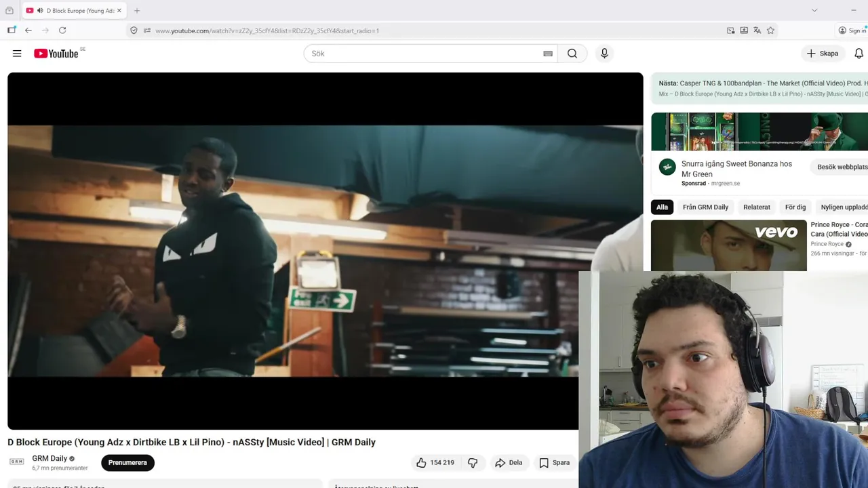Image resolution: width=868 pixels, height=488 pixels.
Task: Mute the tab using speaker icon
Action: (40, 11)
